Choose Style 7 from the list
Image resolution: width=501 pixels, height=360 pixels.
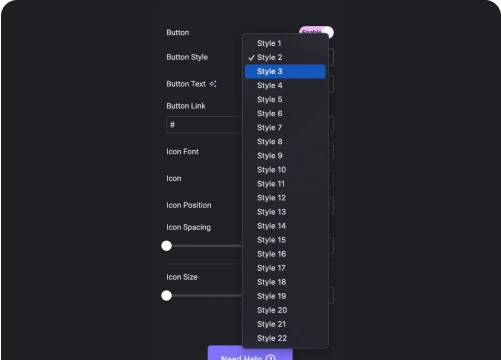point(285,128)
